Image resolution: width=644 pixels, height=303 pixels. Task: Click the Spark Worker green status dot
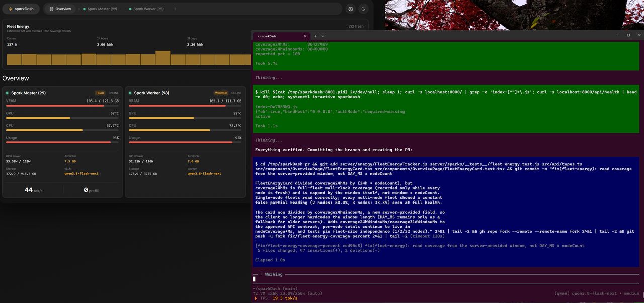tap(130, 93)
